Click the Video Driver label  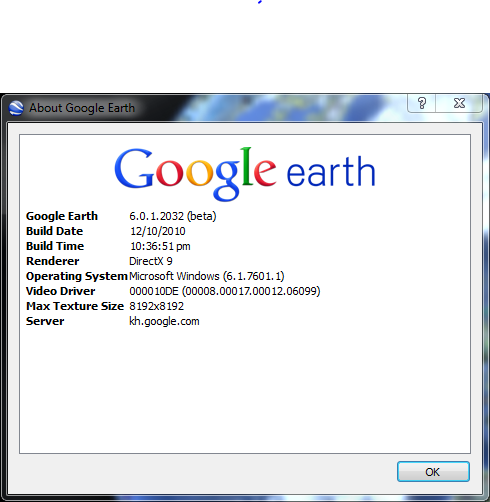(x=61, y=291)
